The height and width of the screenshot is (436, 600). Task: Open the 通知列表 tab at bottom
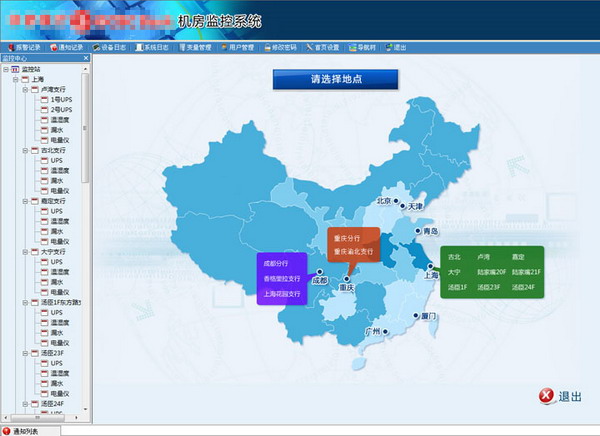26,430
